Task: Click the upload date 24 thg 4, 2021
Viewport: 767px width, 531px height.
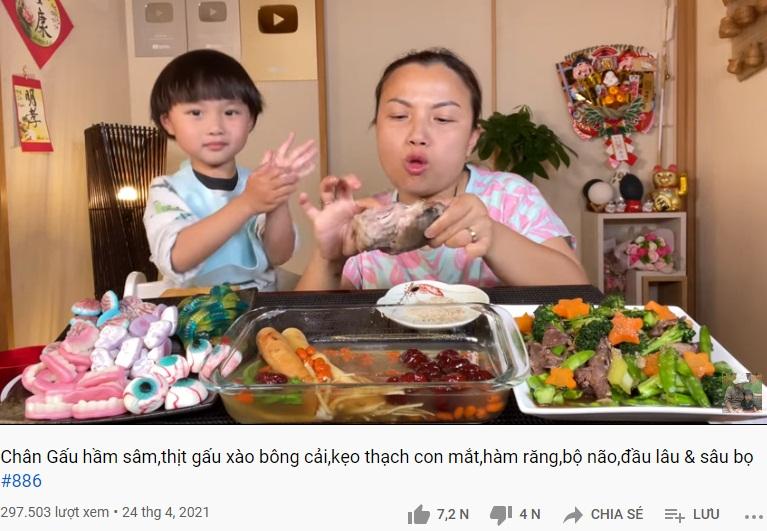Action: pos(165,512)
